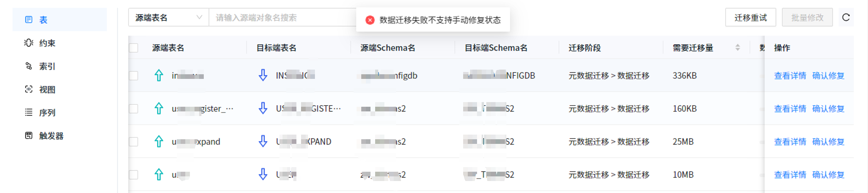Check the row with 336KB migration size
Screen dimensions: 868x193
[134, 75]
